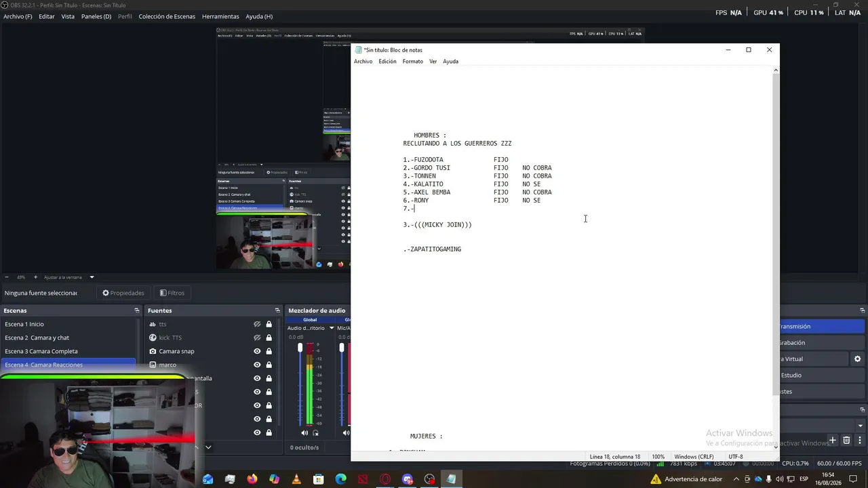Image resolution: width=868 pixels, height=488 pixels.
Task: Show the hidden kick TTS source
Action: [x=257, y=338]
